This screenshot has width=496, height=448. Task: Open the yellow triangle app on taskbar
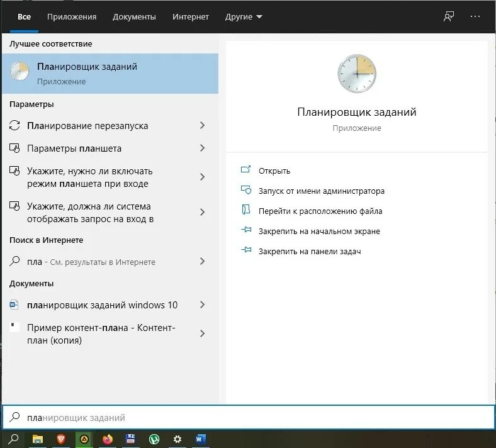[84, 439]
